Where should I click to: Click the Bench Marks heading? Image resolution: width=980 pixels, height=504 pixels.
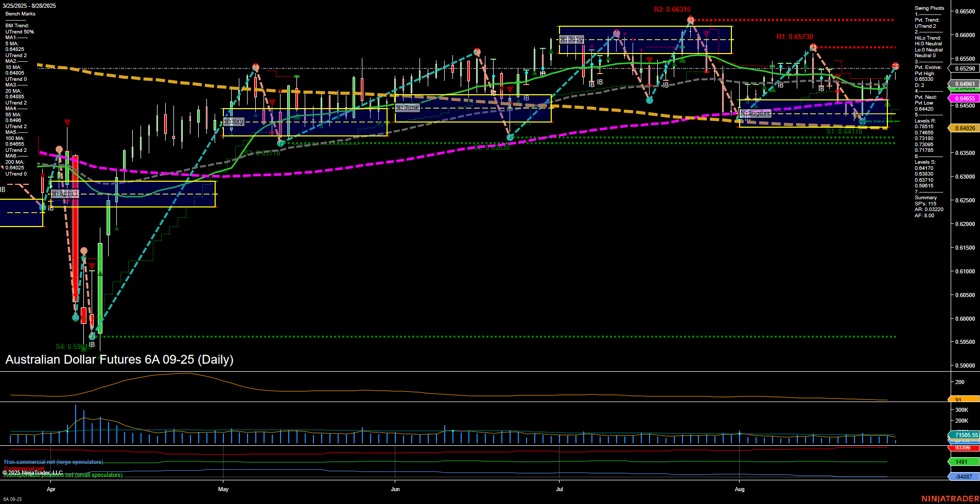pos(20,14)
